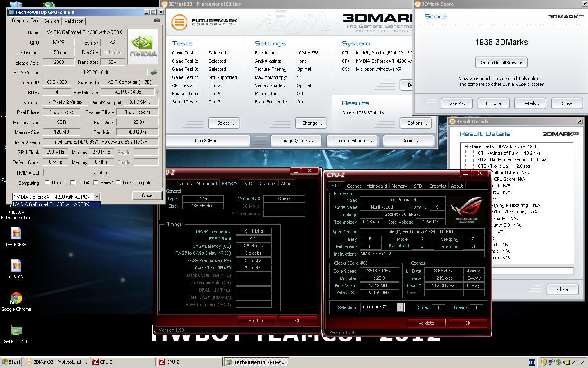Click the Start button
This screenshot has width=588, height=368.
[x=11, y=362]
